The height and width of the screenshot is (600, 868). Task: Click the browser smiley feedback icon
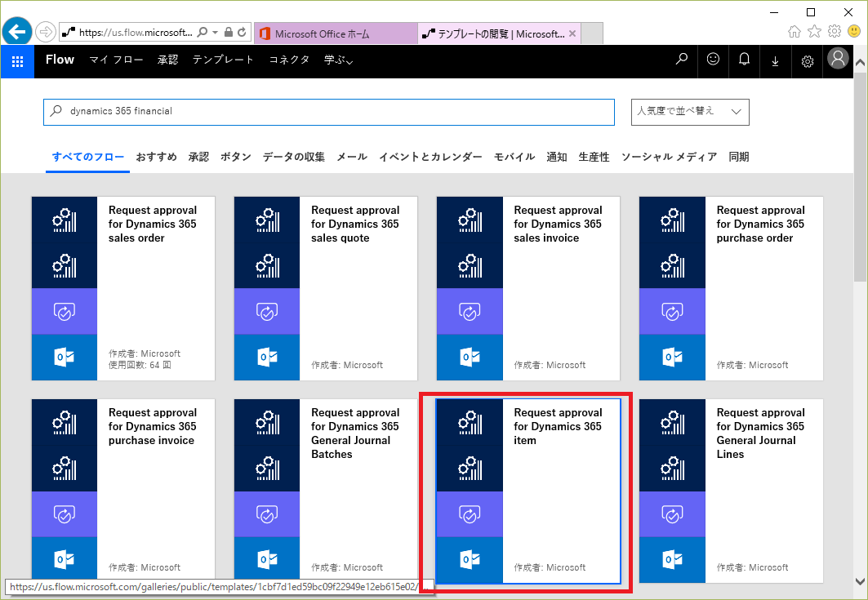pyautogui.click(x=854, y=31)
